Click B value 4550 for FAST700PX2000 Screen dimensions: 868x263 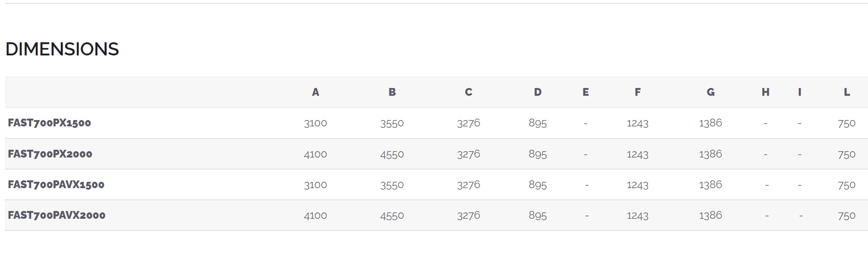(x=392, y=155)
